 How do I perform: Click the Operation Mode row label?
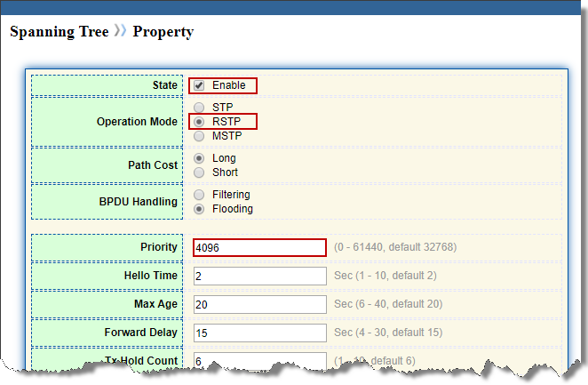(x=137, y=122)
